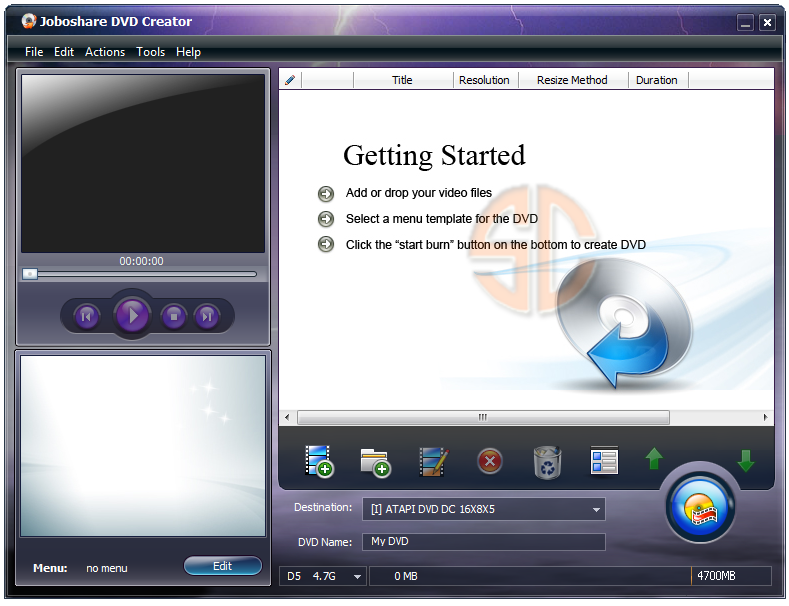Open the Actions menu
Screen dimensions: 789x606
[x=105, y=52]
